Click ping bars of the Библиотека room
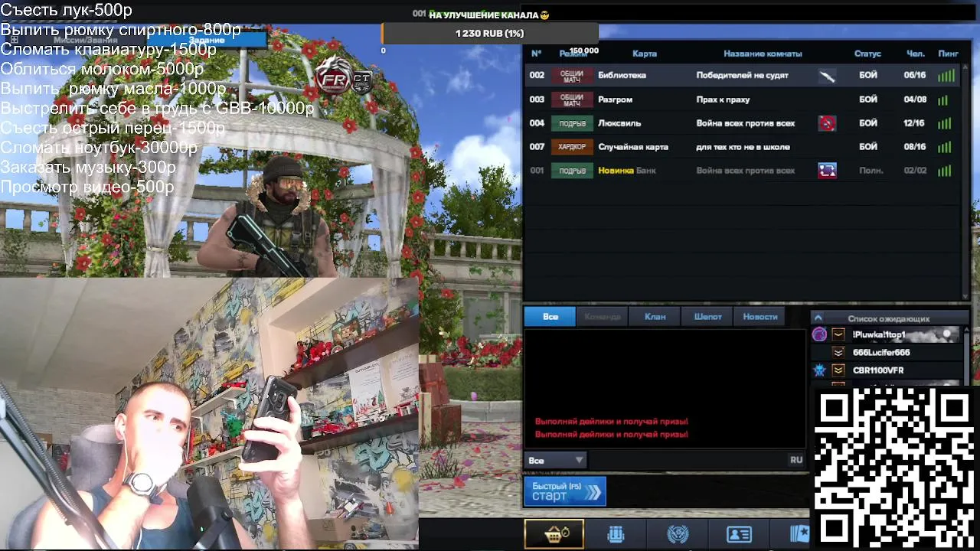 (x=946, y=76)
